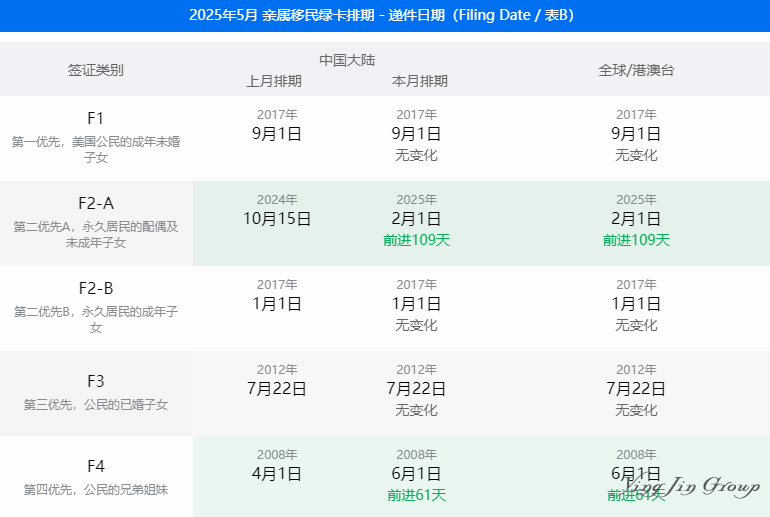Select 前进61天 under F4 本月排期
Viewport: 770px width, 517px height.
pos(416,495)
